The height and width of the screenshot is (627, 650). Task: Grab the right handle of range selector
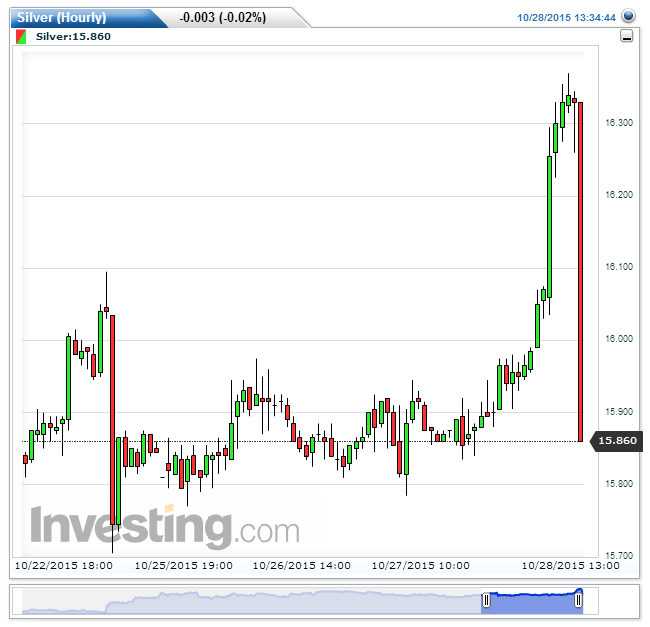[x=578, y=600]
